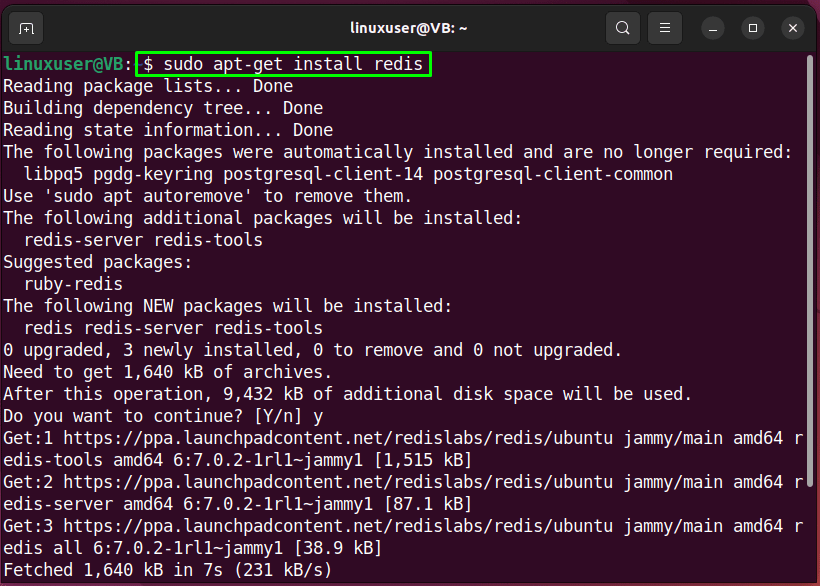820x586 pixels.
Task: Click the close window icon
Action: [792, 28]
